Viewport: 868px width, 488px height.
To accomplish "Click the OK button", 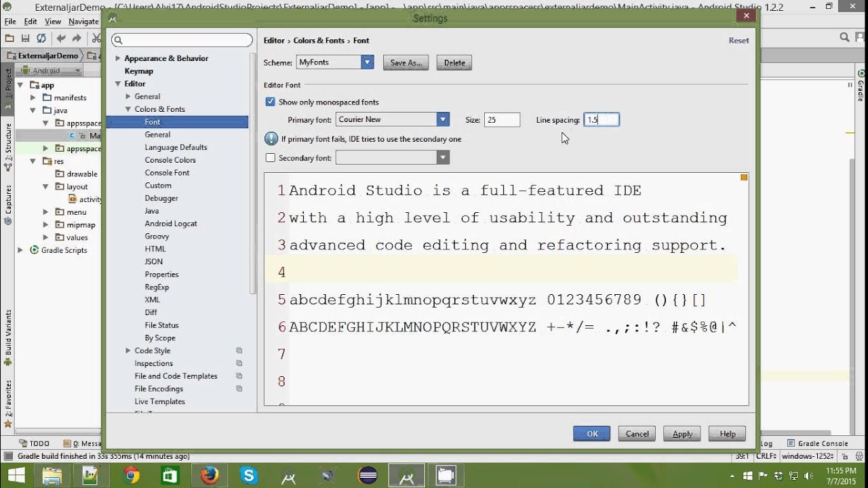I will [x=592, y=434].
